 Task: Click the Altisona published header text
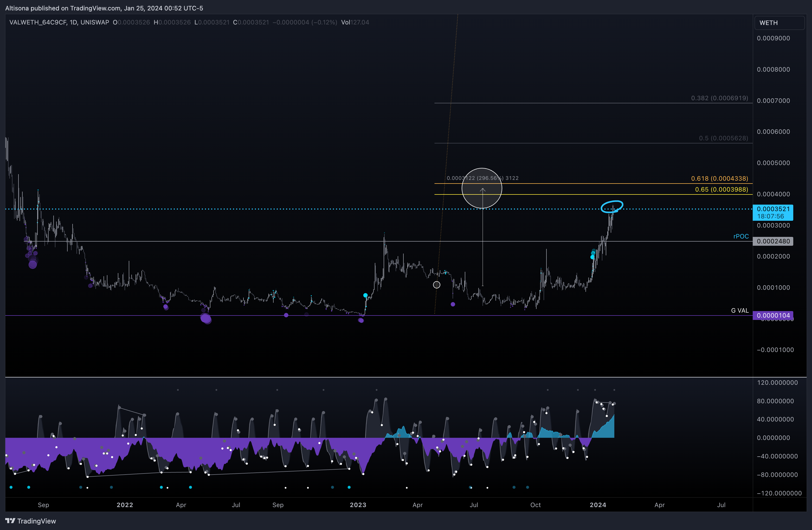(104, 8)
